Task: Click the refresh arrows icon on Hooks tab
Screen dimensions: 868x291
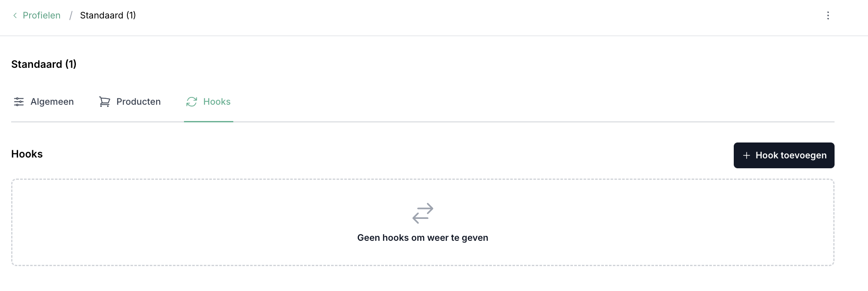Action: 192,102
